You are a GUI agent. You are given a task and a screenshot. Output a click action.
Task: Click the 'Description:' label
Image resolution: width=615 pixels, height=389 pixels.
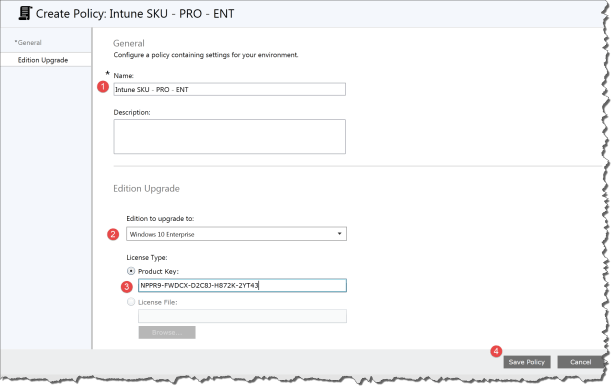[x=132, y=112]
